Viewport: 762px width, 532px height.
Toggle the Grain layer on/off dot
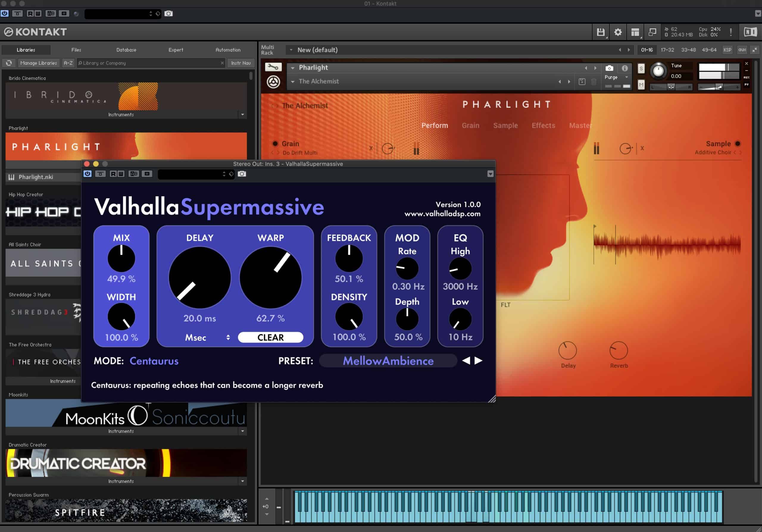[275, 144]
